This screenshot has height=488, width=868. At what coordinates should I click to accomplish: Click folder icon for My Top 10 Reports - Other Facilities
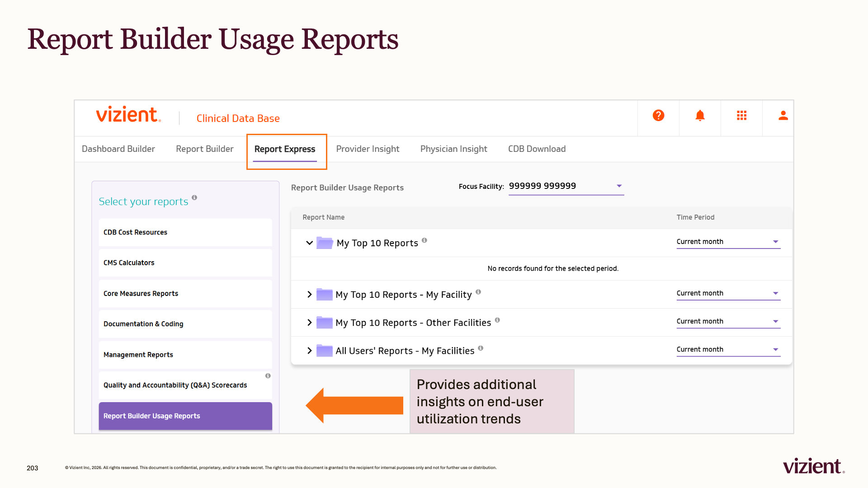[325, 322]
